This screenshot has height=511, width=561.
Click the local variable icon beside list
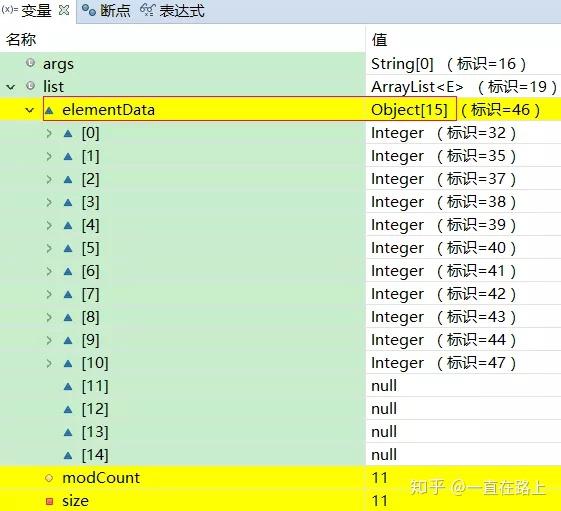pos(30,86)
